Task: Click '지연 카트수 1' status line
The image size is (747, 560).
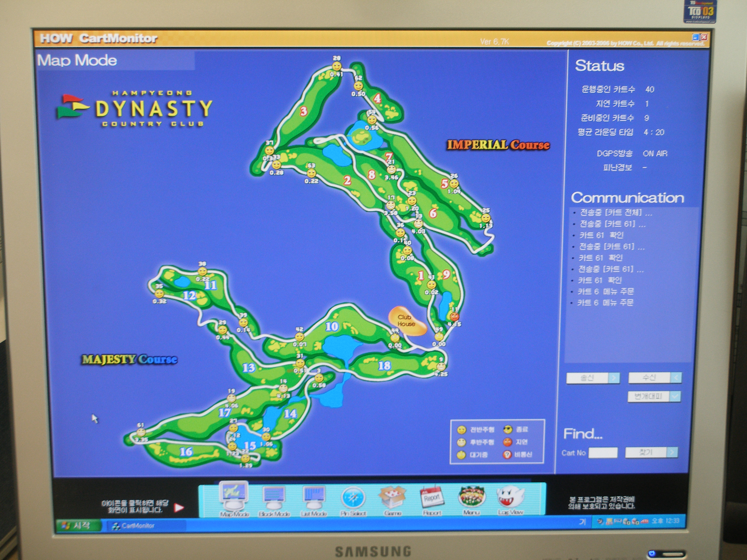Action: (x=622, y=104)
